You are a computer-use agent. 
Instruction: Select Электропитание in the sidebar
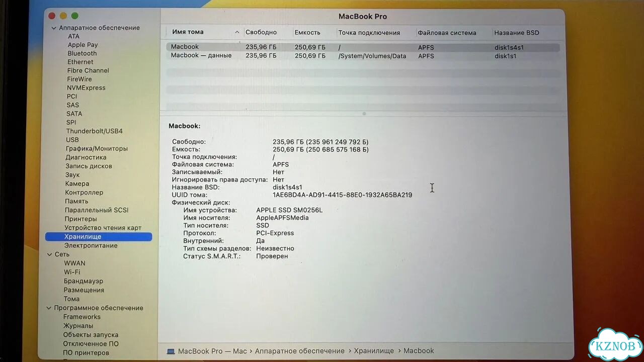tap(91, 245)
